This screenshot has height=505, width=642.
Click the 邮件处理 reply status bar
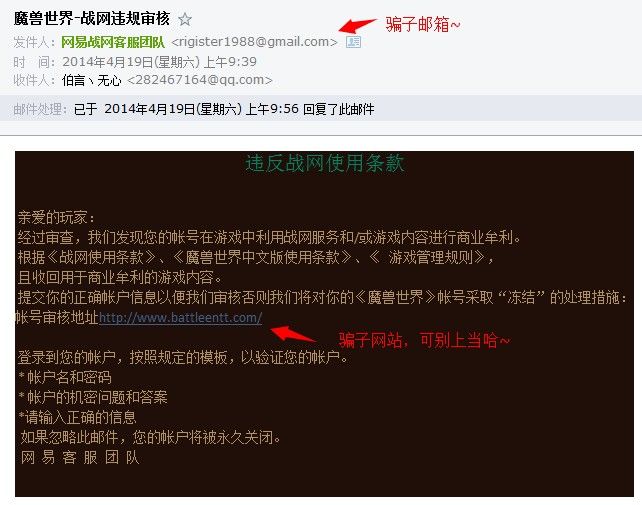click(321, 109)
